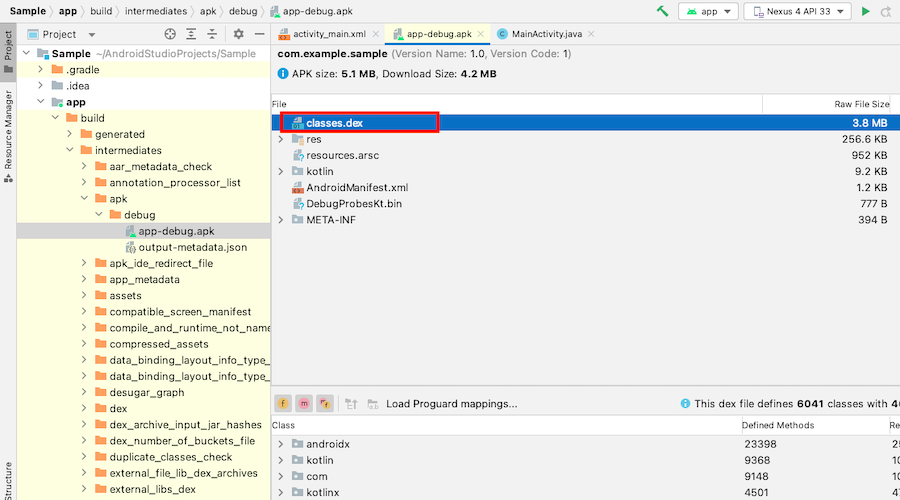This screenshot has height=500, width=900.
Task: Click the 3.8 MB size cell for classes.dex
Action: [x=869, y=123]
